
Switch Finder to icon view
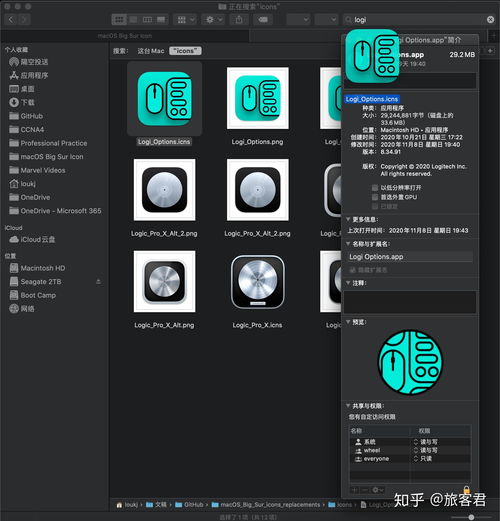[119, 20]
